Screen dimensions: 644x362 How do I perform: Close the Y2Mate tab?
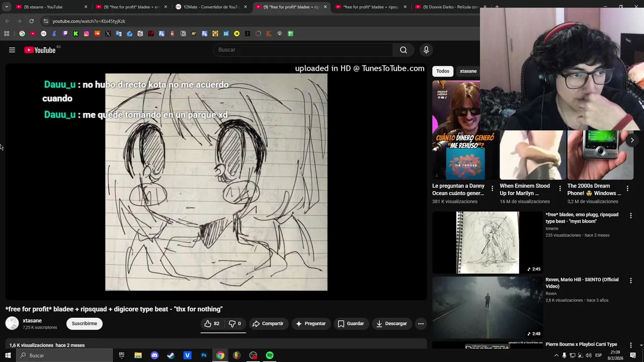[246, 7]
